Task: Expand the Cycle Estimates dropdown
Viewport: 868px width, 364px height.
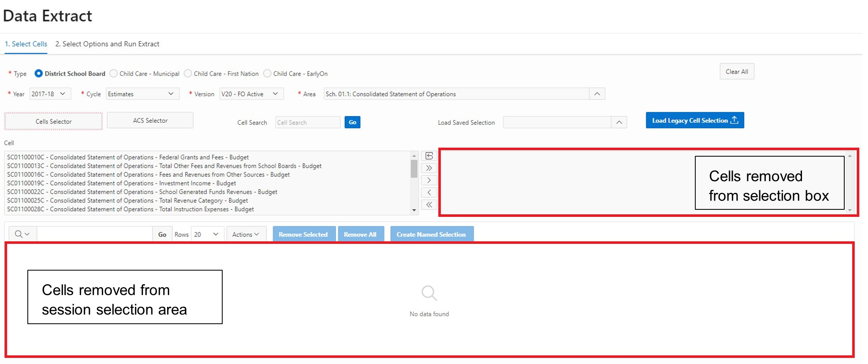Action: click(x=142, y=94)
